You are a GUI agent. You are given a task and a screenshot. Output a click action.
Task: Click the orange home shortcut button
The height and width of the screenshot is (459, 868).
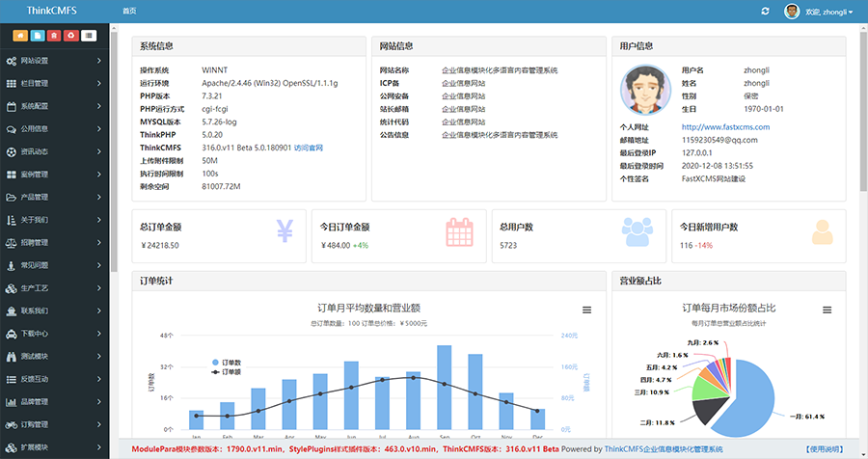[19, 36]
